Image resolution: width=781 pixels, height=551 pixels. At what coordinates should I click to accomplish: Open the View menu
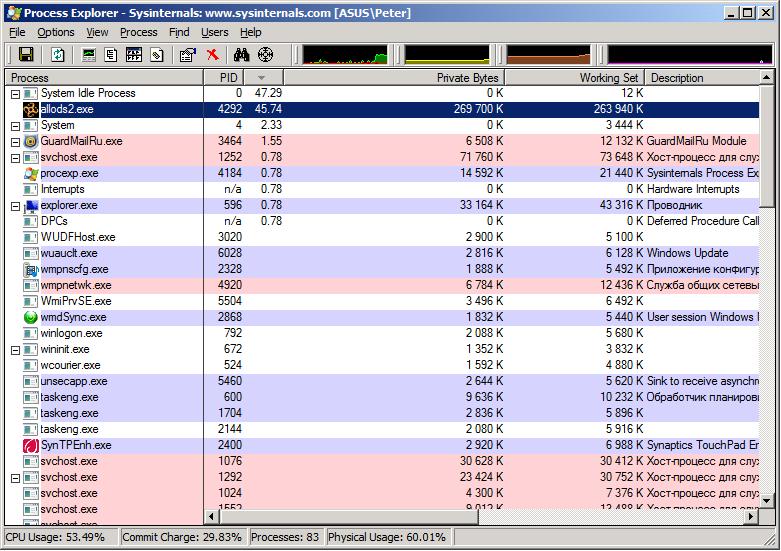click(x=97, y=32)
